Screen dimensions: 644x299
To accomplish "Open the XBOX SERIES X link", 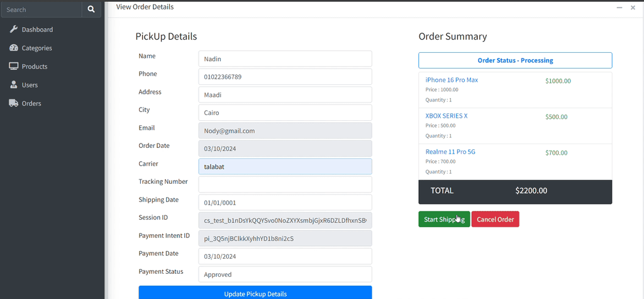I will 447,116.
